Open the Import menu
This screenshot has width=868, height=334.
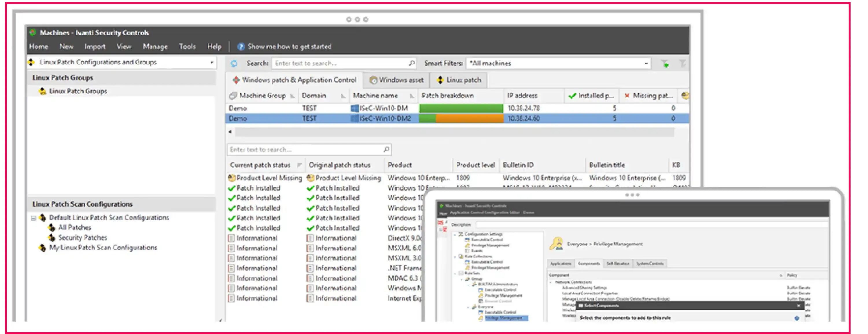pyautogui.click(x=95, y=47)
